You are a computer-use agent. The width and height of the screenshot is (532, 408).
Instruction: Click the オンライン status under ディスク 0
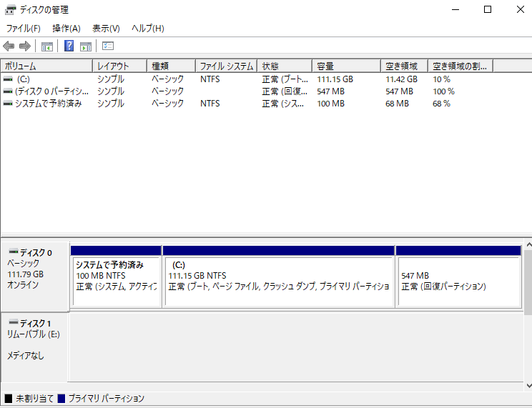23,285
